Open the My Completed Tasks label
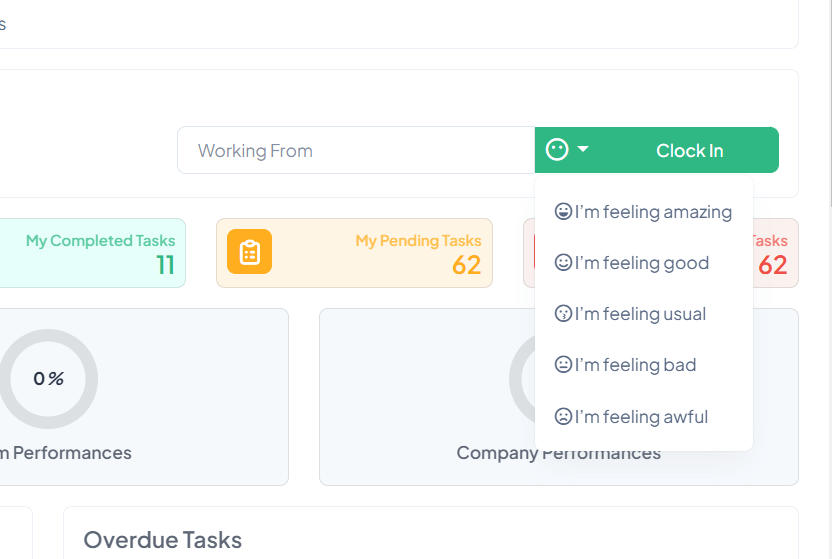The image size is (832, 559). click(x=100, y=241)
